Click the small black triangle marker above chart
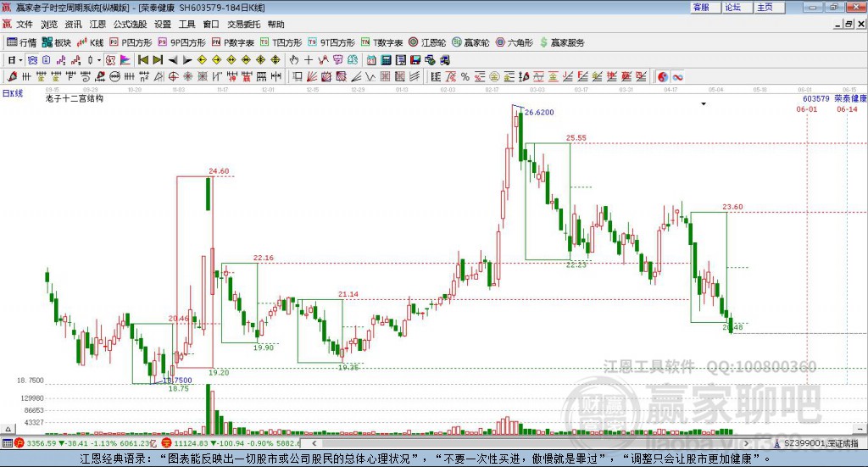This screenshot has height=467, width=868. 704,104
